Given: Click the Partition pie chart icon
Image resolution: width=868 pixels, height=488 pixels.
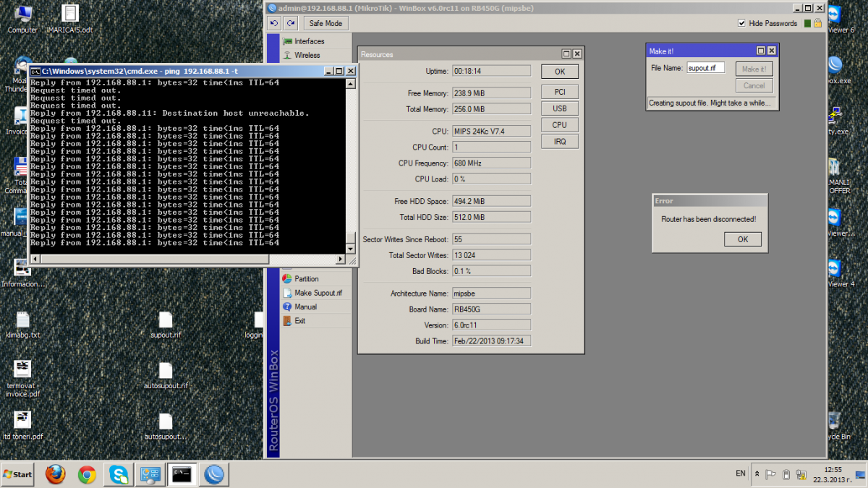Looking at the screenshot, I should [x=287, y=279].
